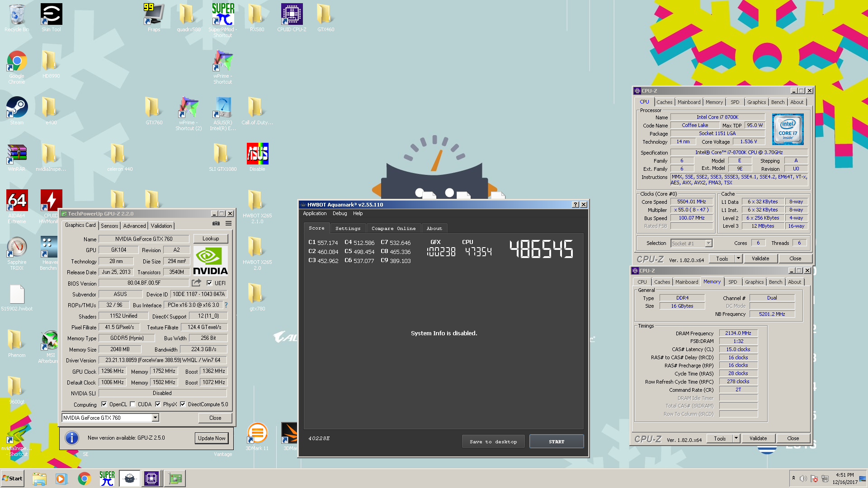Screen dimensions: 868x488
Task: Click the BIOS export share icon in GPU-Z
Action: click(196, 283)
